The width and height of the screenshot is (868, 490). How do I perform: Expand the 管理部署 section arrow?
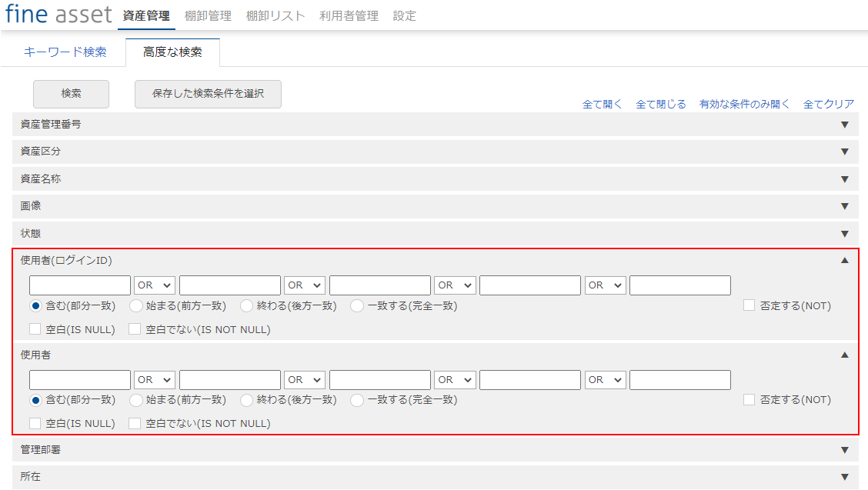(844, 450)
